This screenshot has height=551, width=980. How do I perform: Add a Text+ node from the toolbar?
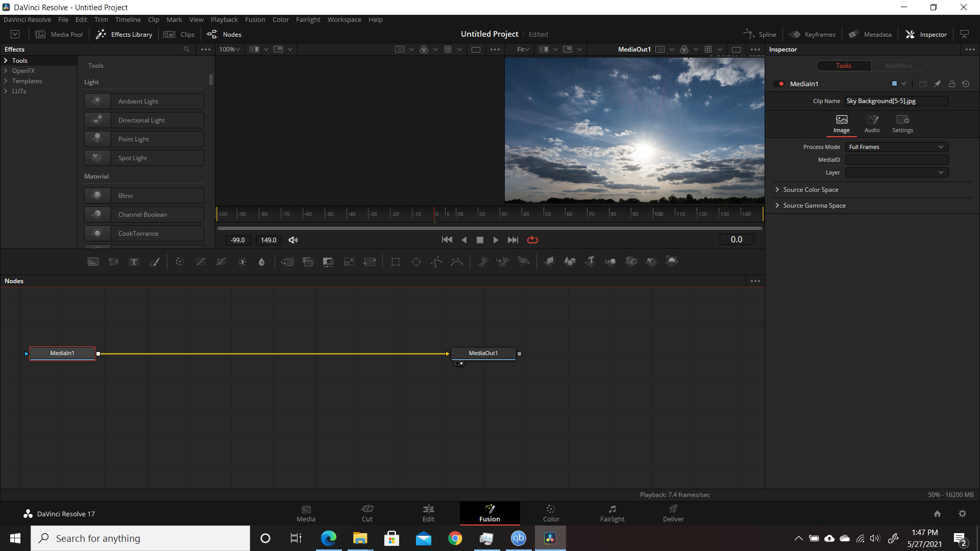pyautogui.click(x=134, y=262)
